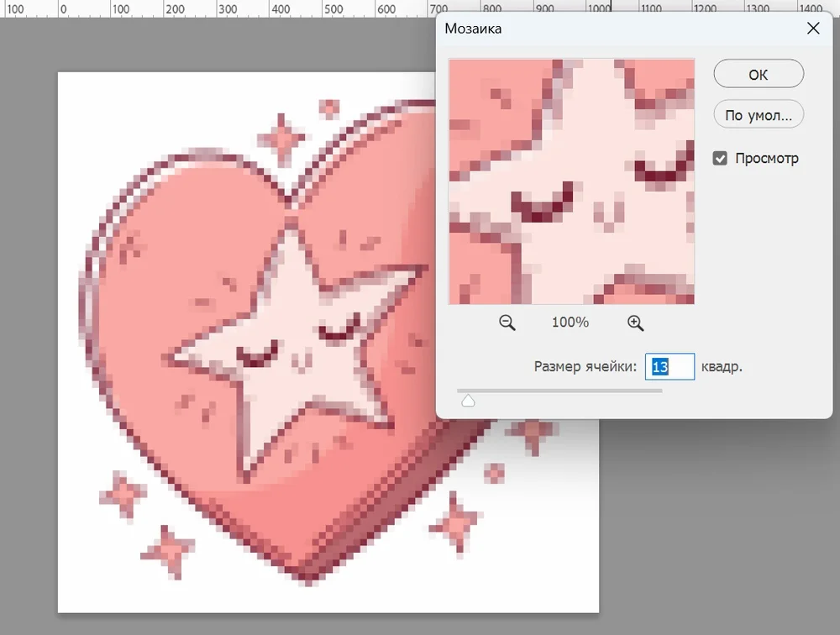Click the cell size slider thumb
Image resolution: width=840 pixels, height=635 pixels.
click(468, 401)
